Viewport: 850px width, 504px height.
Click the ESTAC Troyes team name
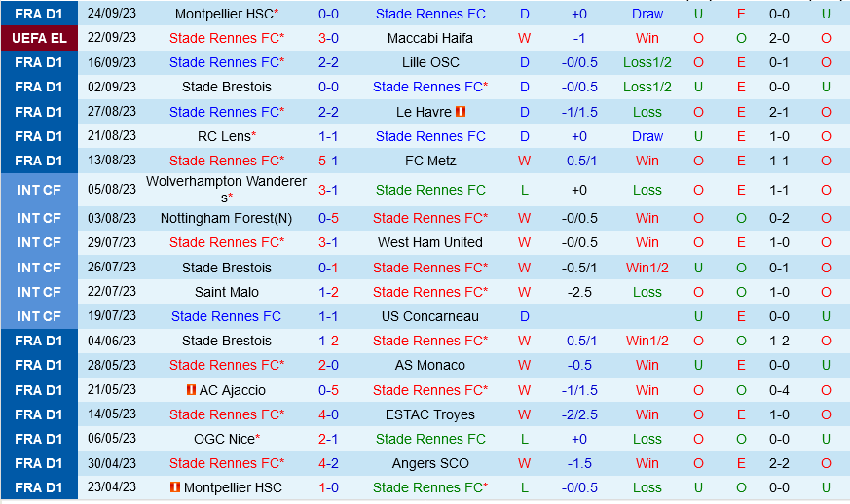429,414
